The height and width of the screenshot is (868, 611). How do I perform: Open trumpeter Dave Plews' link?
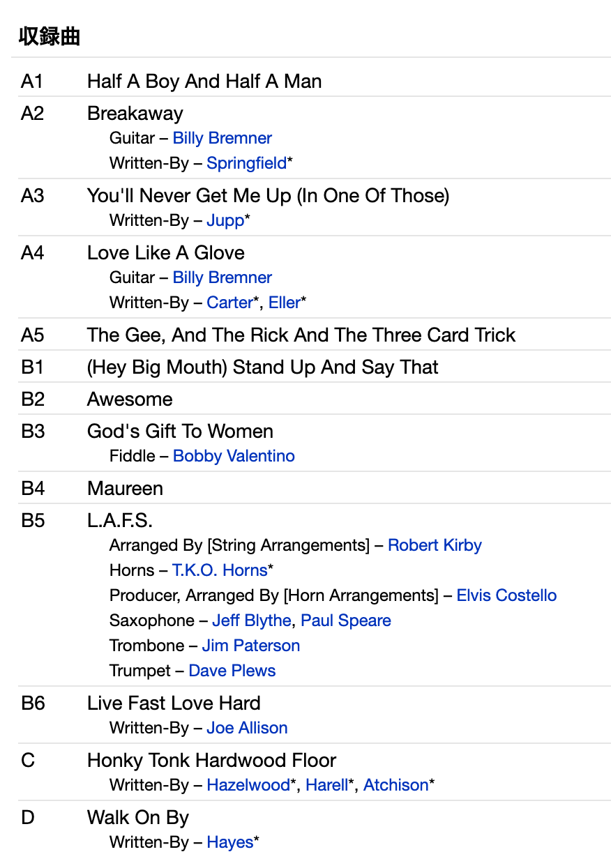coord(232,671)
